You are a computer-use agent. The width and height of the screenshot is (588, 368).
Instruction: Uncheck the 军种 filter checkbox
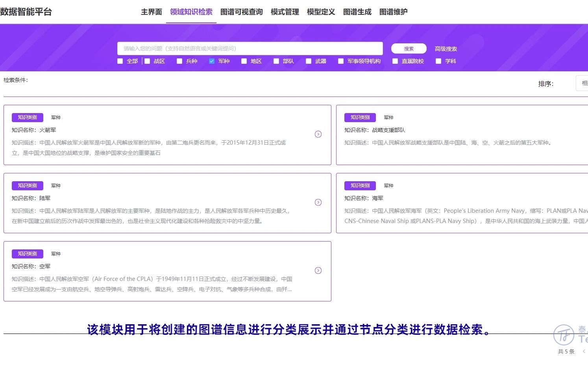pyautogui.click(x=212, y=61)
